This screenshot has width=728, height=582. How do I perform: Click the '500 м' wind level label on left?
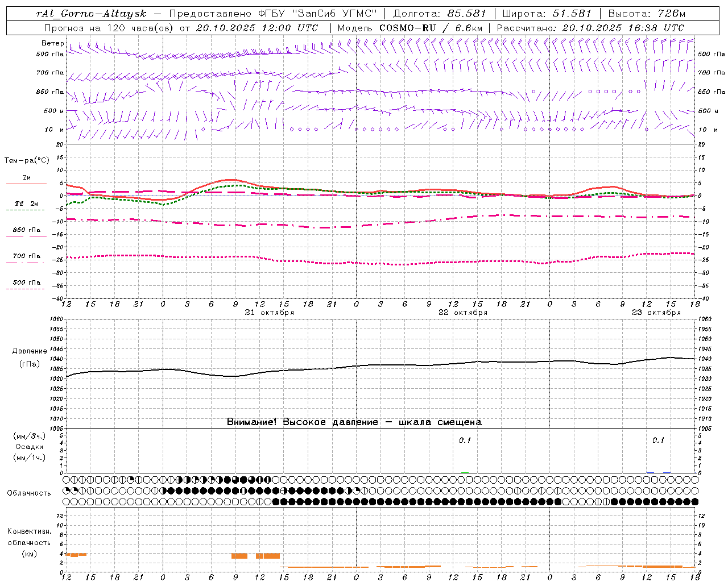tap(55, 111)
